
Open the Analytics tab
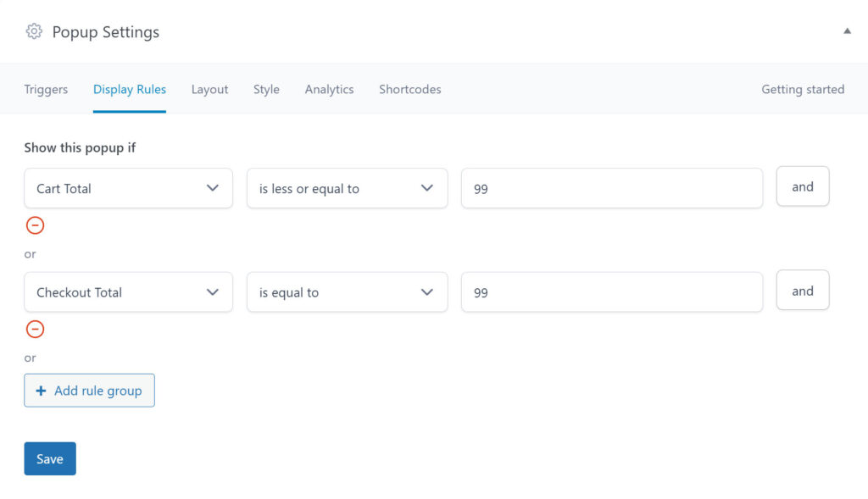click(329, 89)
